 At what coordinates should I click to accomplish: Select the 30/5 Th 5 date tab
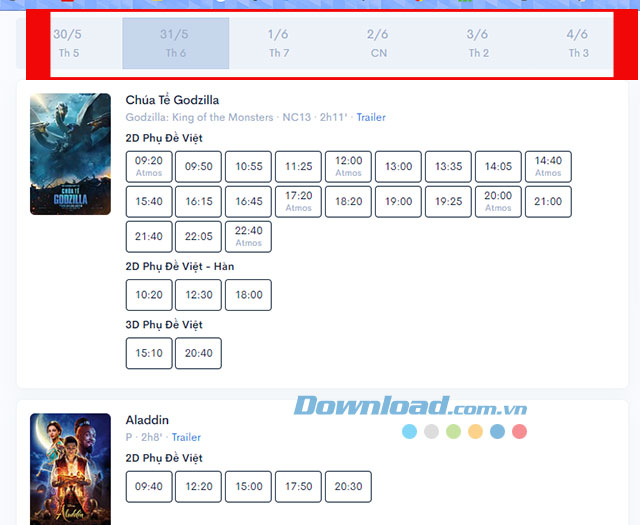(69, 43)
